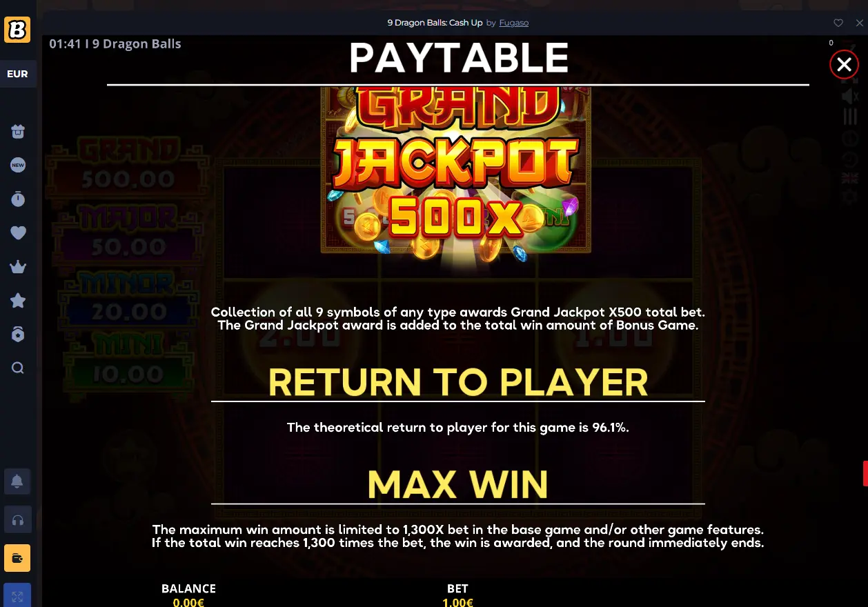The image size is (868, 607).
Task: Open the EUR currency selector
Action: [18, 74]
